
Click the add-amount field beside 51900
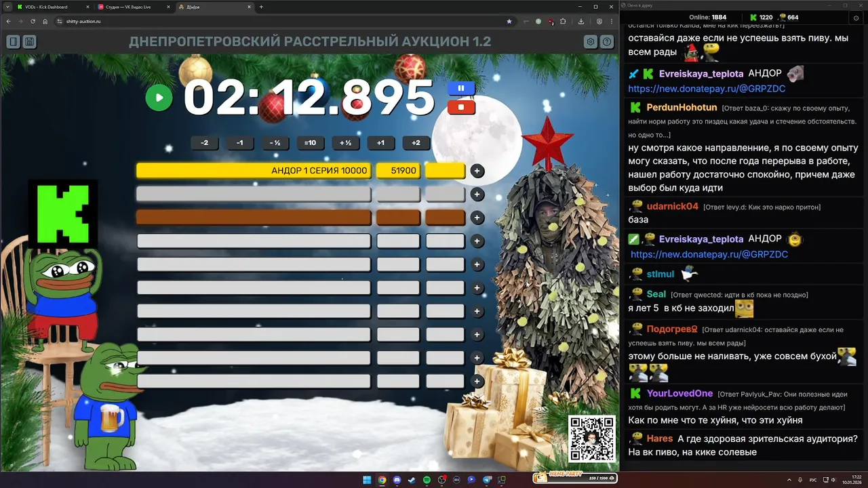point(445,171)
